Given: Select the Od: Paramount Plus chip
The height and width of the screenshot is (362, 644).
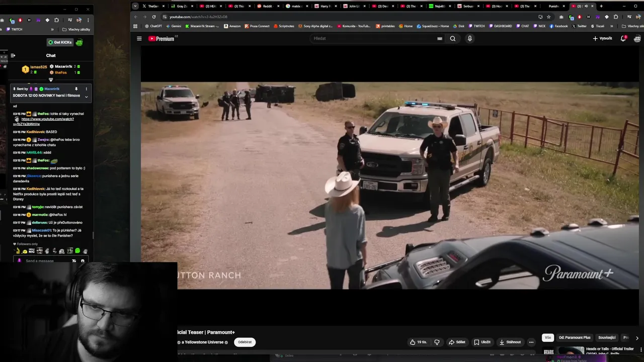Looking at the screenshot, I should [575, 338].
